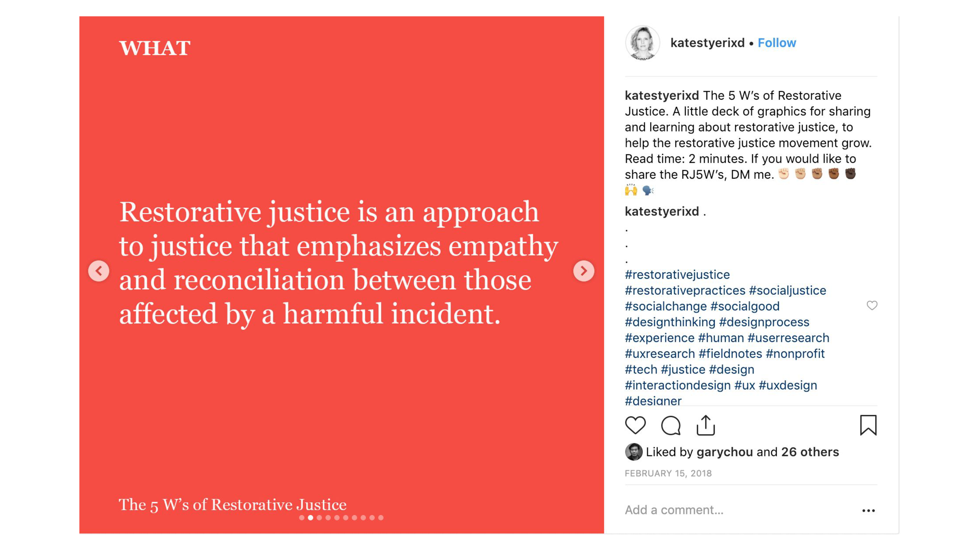Open the February 15, 2018 timestamp
Screen dimensions: 980x551
(x=668, y=473)
